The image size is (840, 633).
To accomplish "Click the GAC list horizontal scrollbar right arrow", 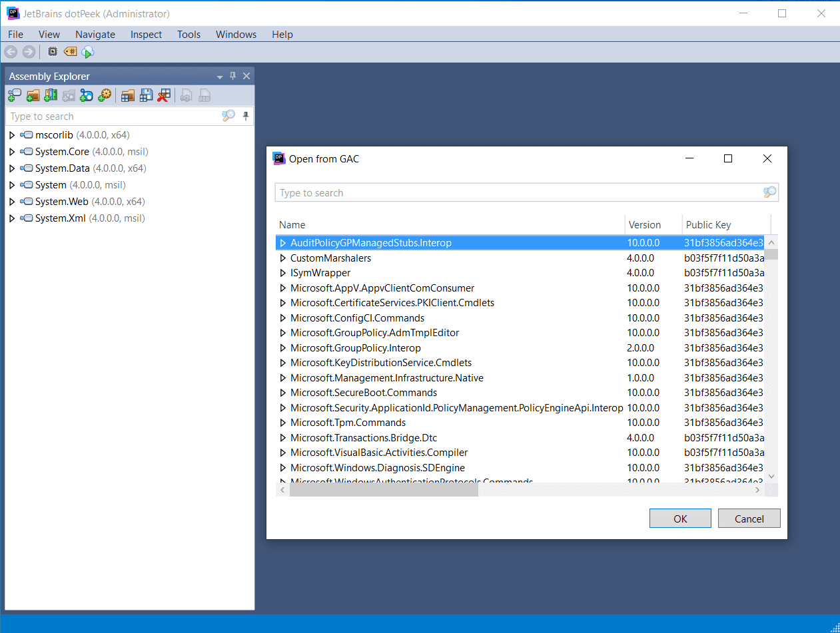I will (x=757, y=490).
